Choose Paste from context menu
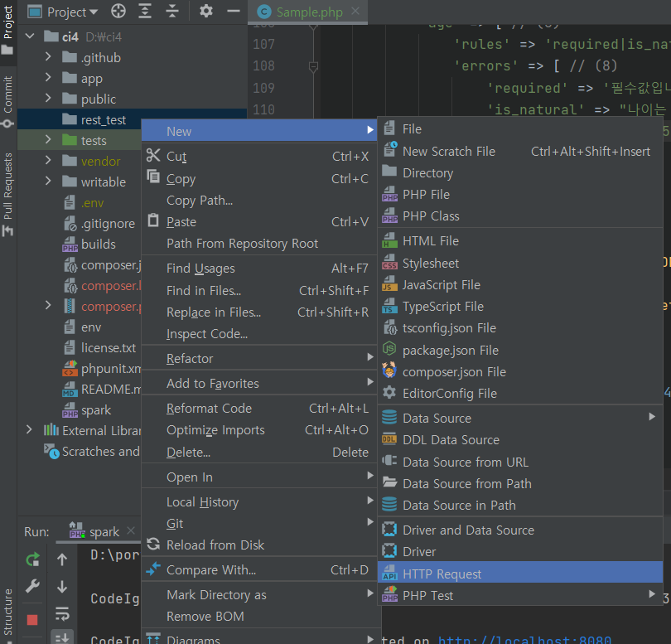The image size is (671, 644). click(x=259, y=222)
